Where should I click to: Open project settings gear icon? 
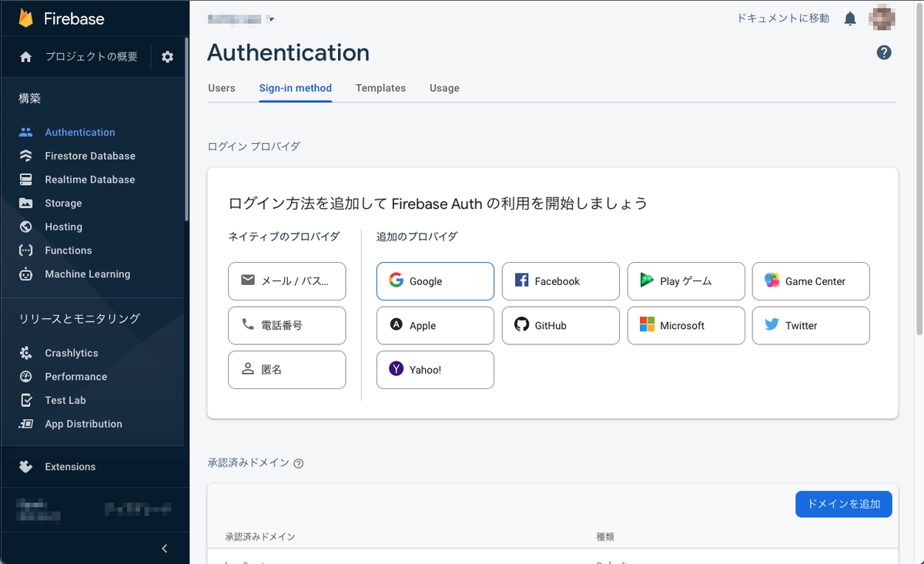pyautogui.click(x=167, y=57)
